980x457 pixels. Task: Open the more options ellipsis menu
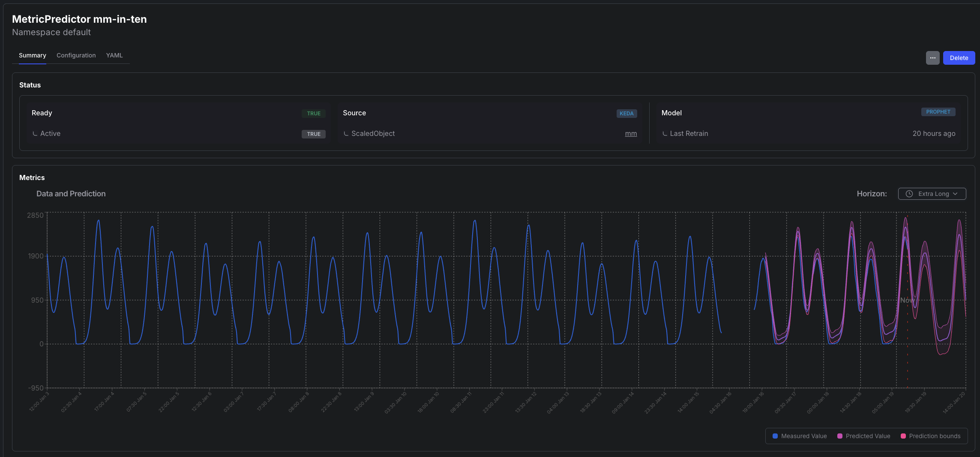(x=932, y=58)
